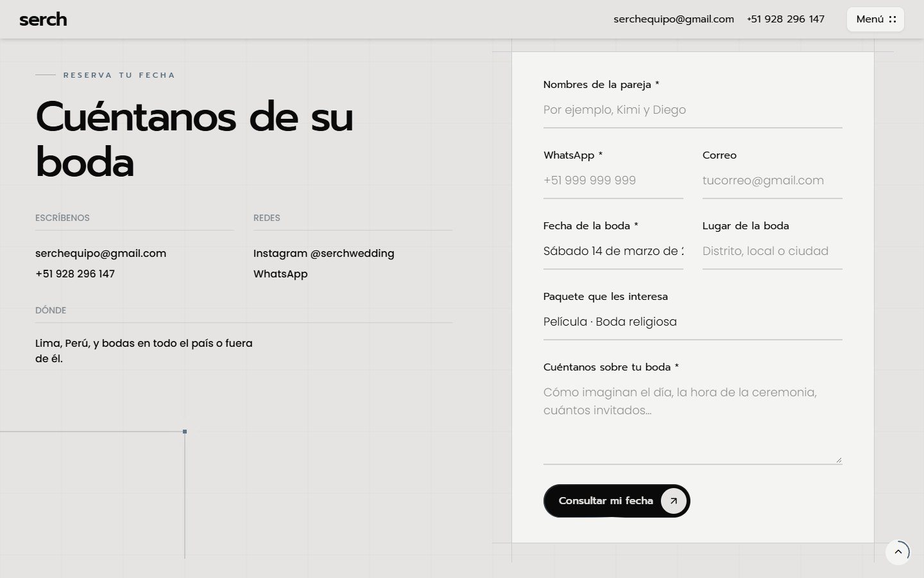Click the Nombres de la pareja label
Viewport: 924px width, 578px height.
(x=601, y=85)
